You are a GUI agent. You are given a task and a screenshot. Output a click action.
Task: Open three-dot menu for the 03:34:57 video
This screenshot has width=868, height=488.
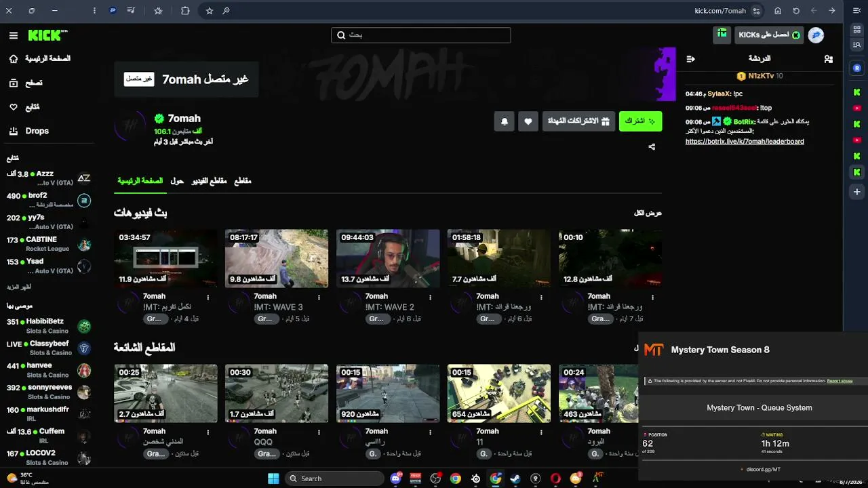tap(208, 297)
